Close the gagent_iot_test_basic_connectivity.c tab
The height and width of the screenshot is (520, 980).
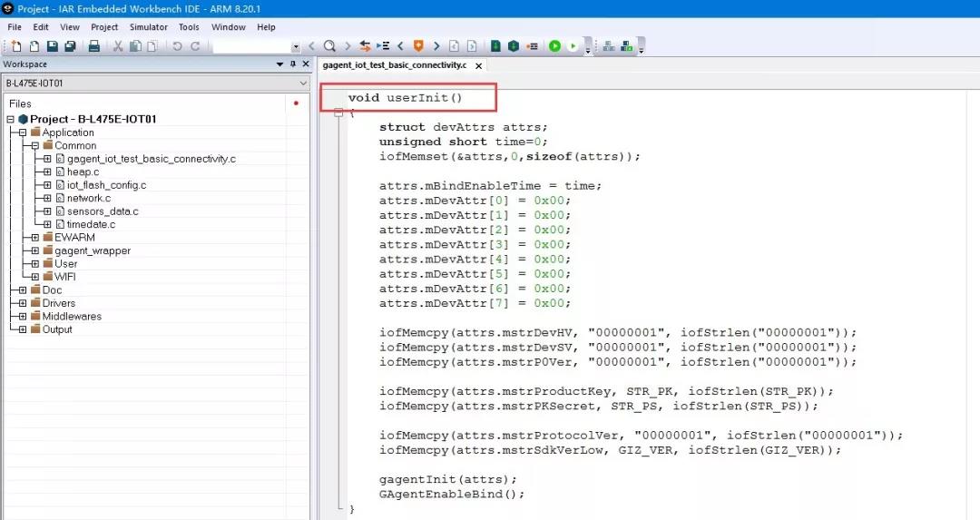tap(478, 65)
